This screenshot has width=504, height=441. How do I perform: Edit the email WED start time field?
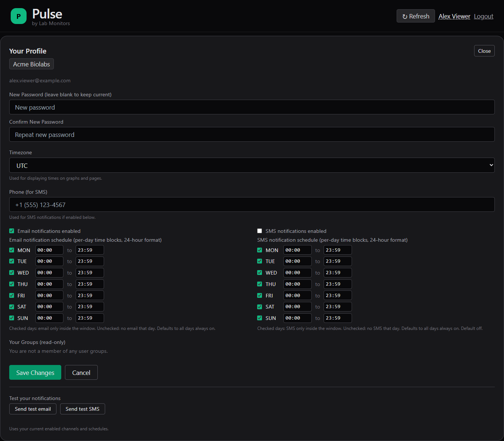tap(49, 273)
